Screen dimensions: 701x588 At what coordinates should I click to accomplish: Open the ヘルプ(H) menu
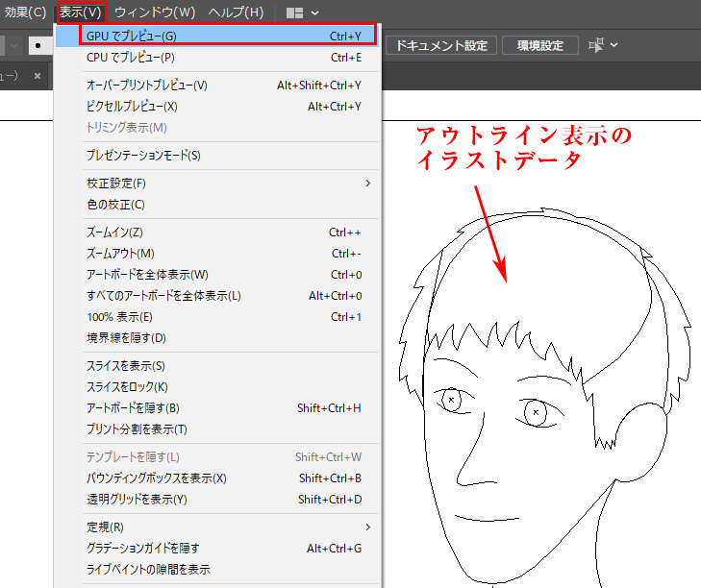[x=236, y=12]
